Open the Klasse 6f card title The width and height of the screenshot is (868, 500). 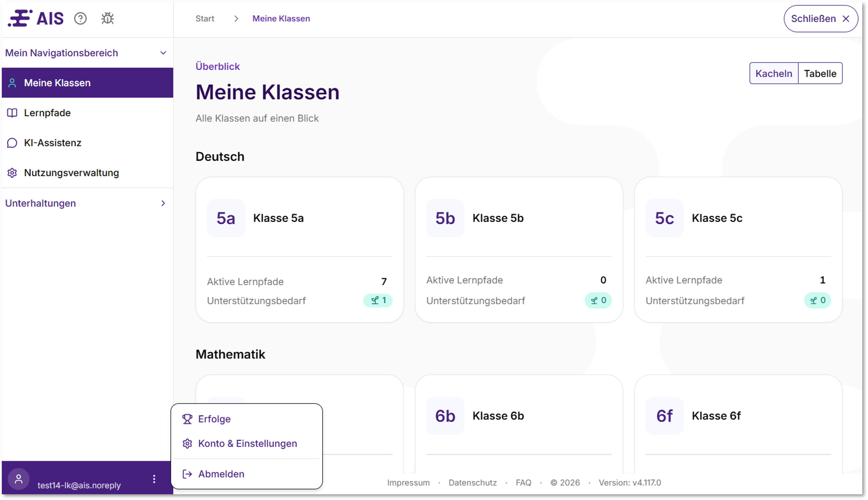click(716, 415)
